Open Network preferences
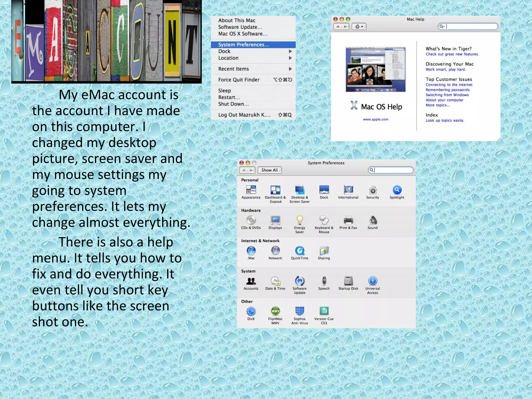532x399 pixels. click(x=275, y=253)
